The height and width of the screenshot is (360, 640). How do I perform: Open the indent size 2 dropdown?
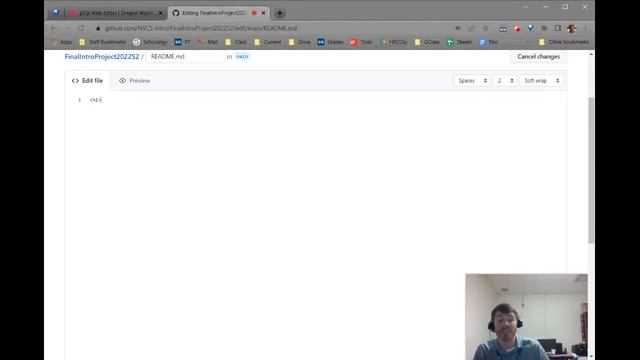[x=505, y=81]
